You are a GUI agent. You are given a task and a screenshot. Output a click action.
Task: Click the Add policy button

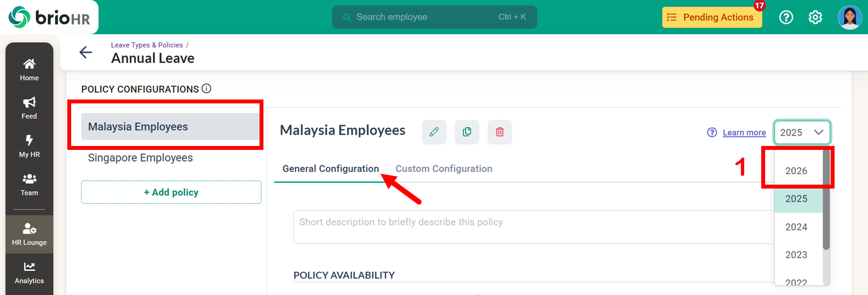pos(171,192)
